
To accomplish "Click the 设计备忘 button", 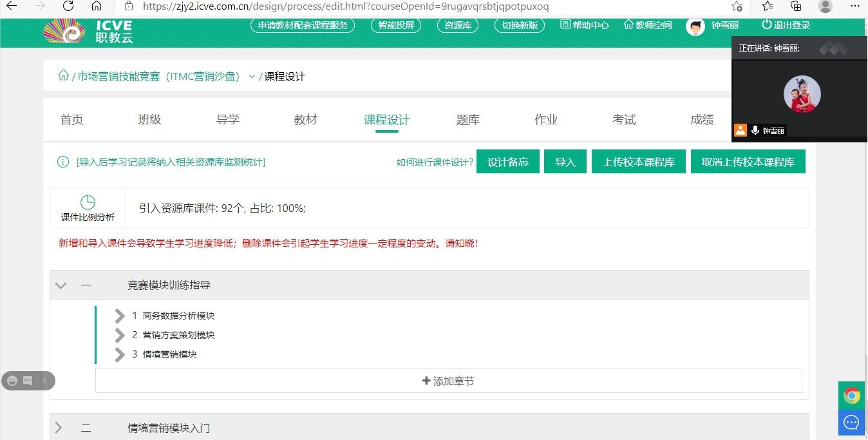I will click(507, 162).
